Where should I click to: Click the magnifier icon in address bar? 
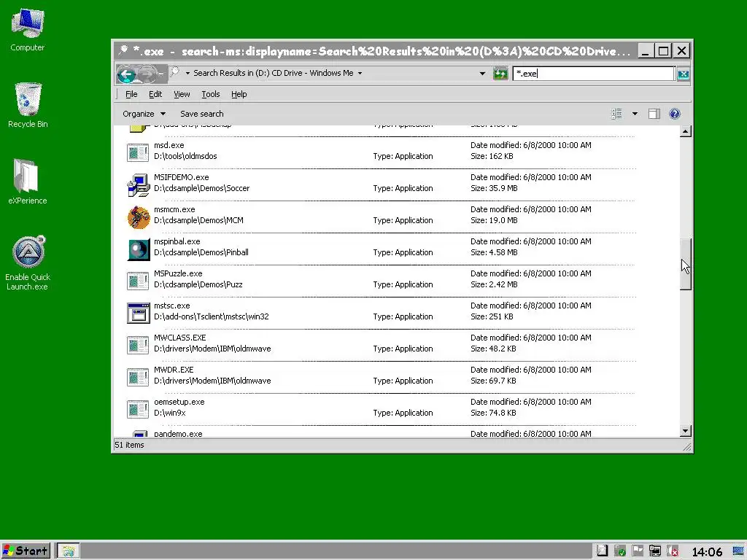(x=175, y=72)
